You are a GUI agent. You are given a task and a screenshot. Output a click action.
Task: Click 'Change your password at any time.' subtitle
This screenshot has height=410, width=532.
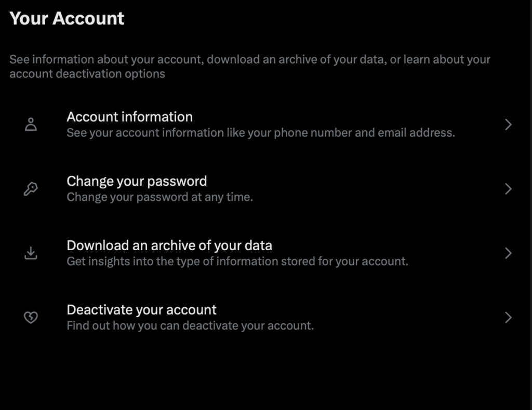[x=159, y=197]
